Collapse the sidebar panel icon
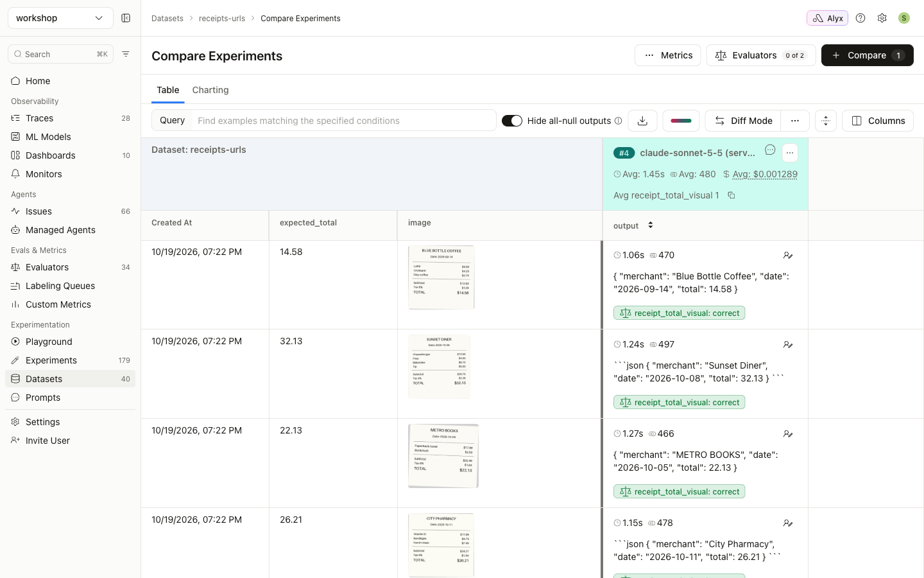 (x=126, y=18)
